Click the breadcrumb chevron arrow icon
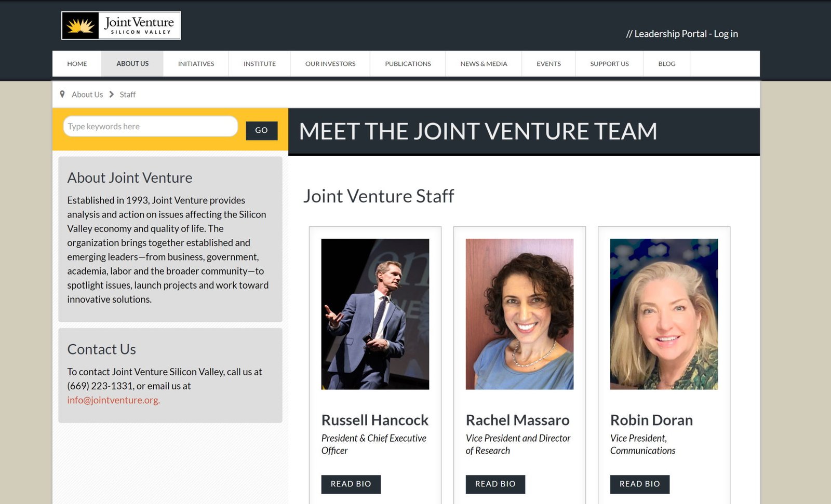The height and width of the screenshot is (504, 831). point(111,94)
